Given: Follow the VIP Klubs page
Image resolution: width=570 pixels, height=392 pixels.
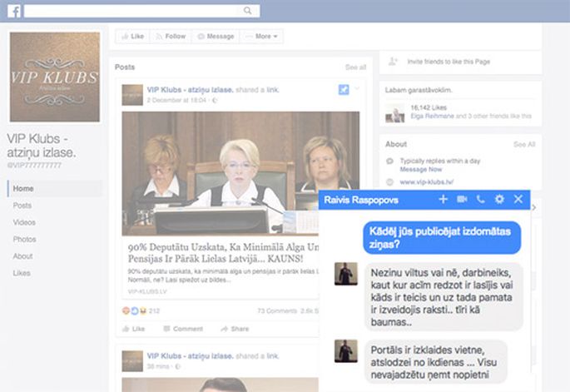Looking at the screenshot, I should [171, 37].
